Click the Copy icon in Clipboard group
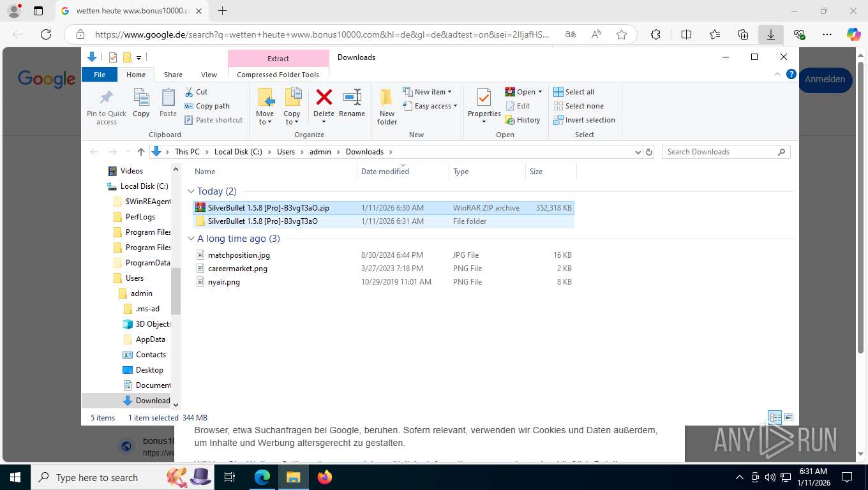This screenshot has width=868, height=490. coord(141,103)
